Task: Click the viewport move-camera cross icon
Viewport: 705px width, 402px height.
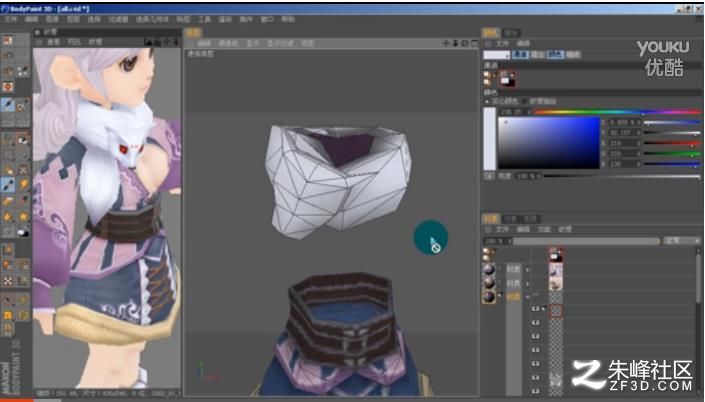Action: [446, 43]
